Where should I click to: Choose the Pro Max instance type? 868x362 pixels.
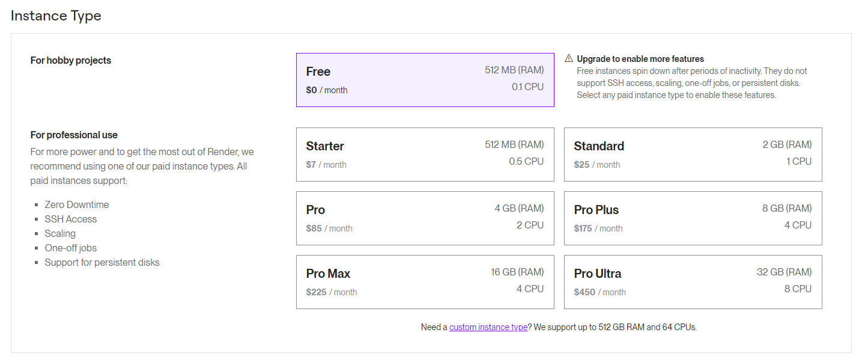coord(425,282)
